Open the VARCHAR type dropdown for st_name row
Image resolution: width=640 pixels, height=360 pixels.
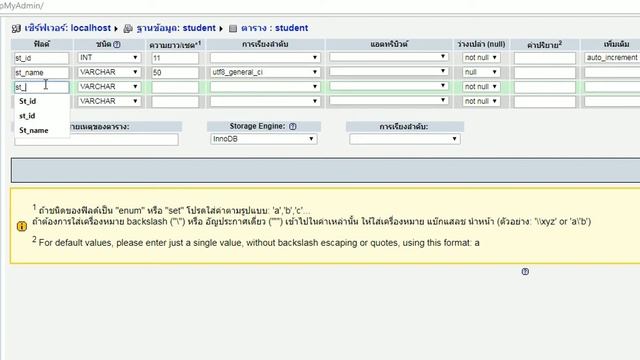coord(109,72)
